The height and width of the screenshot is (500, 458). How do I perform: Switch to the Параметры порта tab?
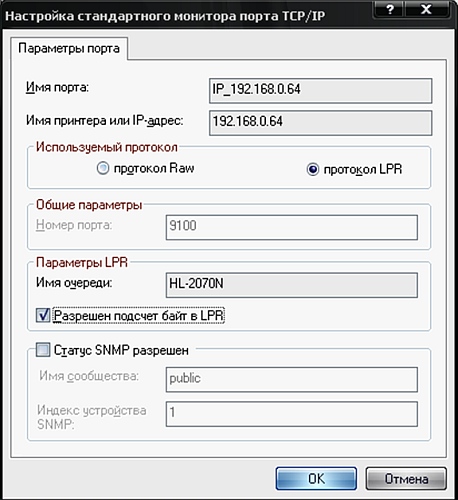[69, 49]
